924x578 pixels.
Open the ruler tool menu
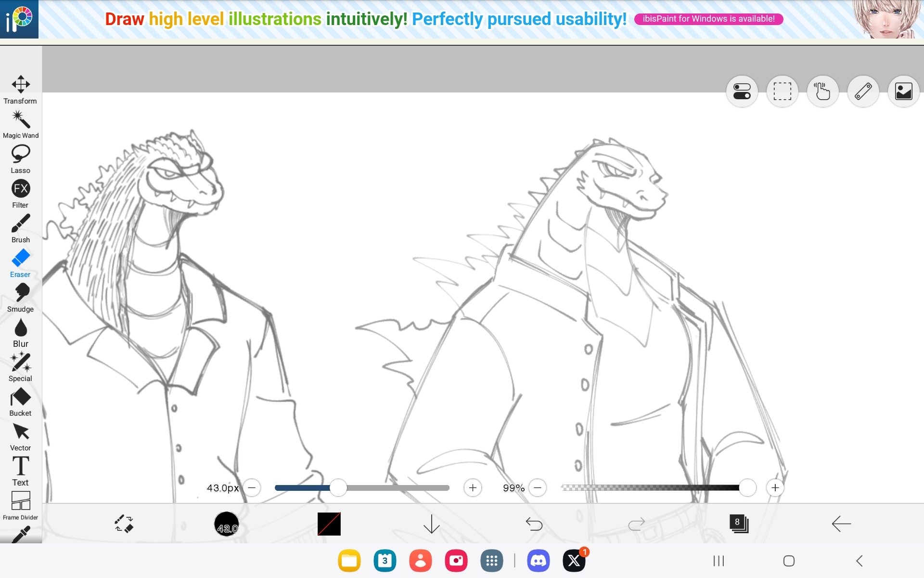[x=863, y=91]
